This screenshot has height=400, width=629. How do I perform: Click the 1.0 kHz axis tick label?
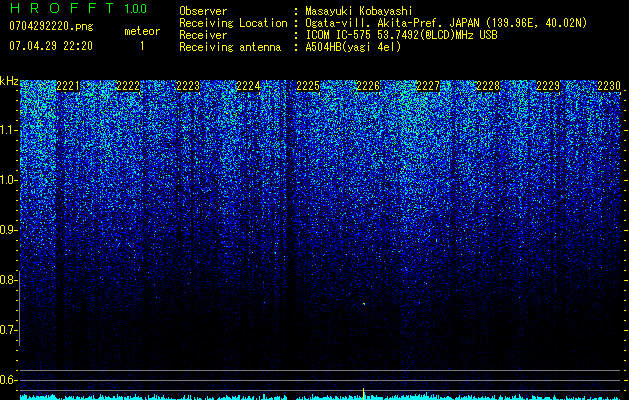[x=8, y=180]
